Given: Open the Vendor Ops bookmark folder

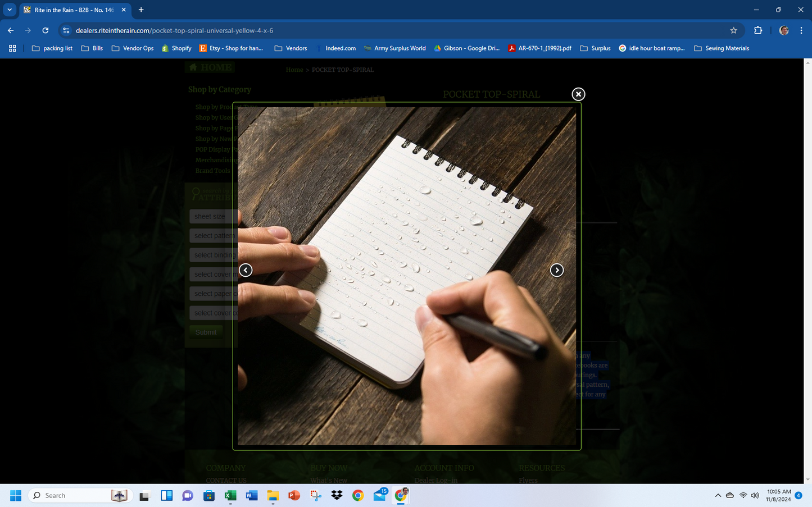Looking at the screenshot, I should click(x=133, y=48).
